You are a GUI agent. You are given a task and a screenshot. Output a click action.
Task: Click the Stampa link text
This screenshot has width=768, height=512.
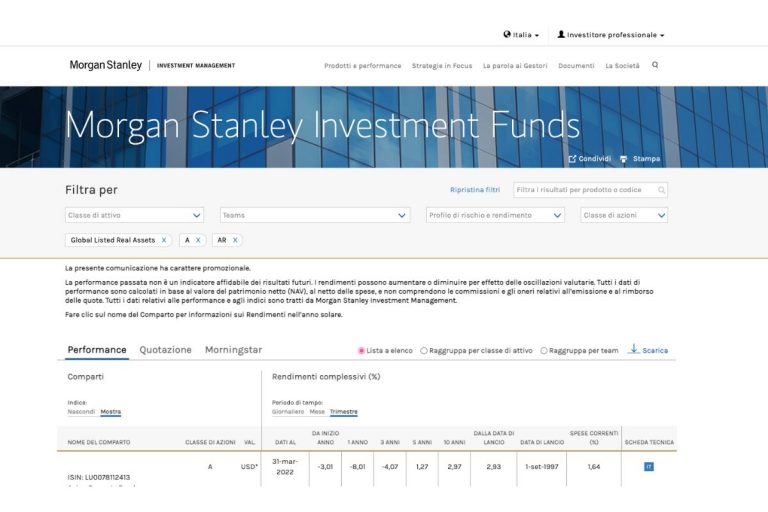(647, 159)
